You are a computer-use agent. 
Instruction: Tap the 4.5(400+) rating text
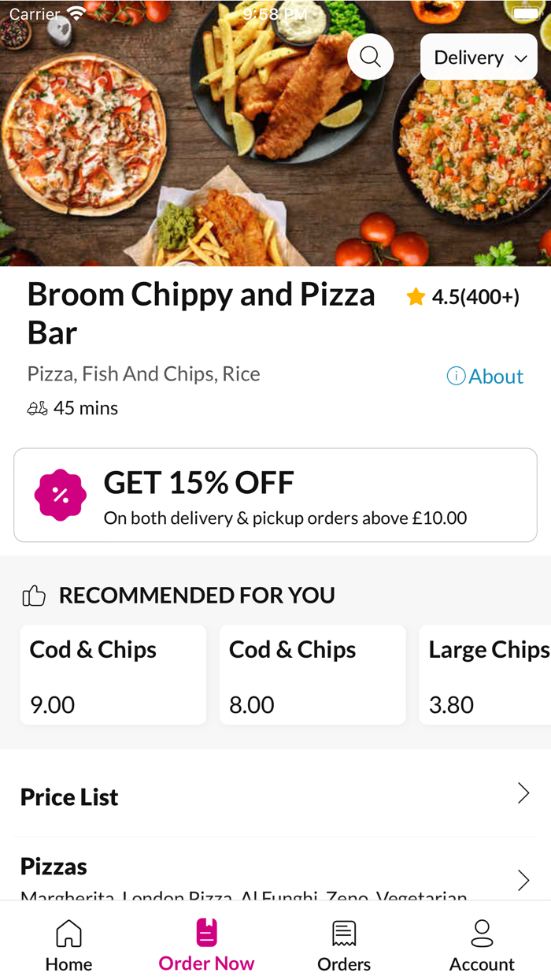(475, 296)
